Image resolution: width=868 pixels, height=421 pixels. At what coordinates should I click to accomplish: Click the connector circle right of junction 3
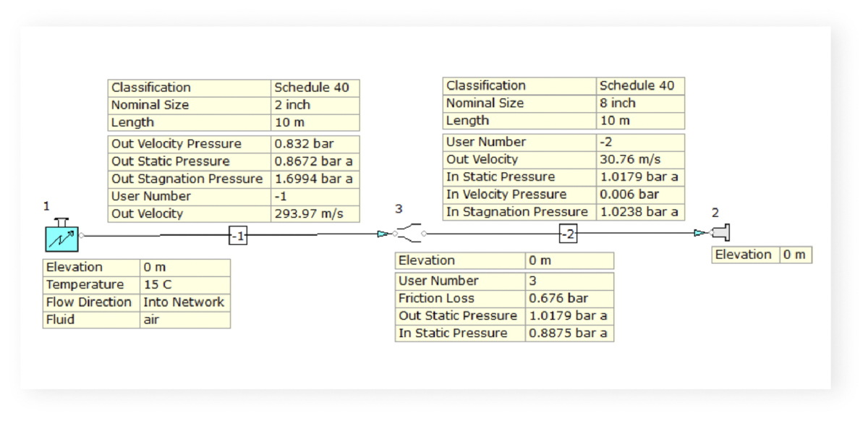point(425,233)
